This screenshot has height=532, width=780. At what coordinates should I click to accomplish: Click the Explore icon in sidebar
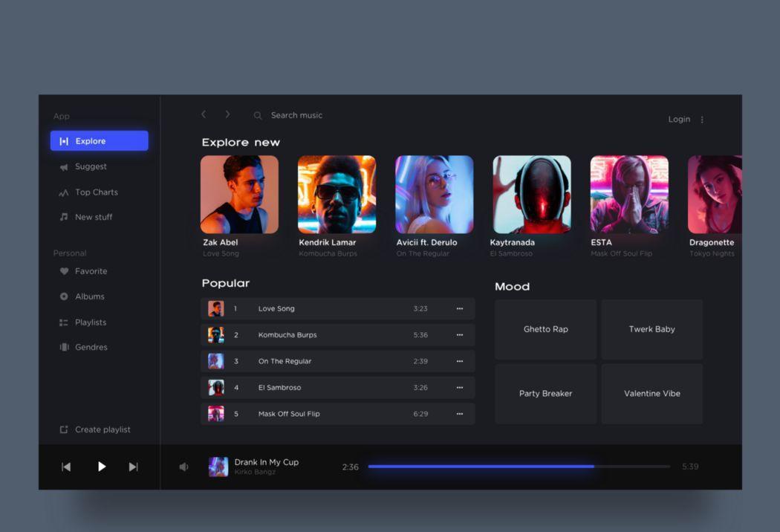pos(64,141)
